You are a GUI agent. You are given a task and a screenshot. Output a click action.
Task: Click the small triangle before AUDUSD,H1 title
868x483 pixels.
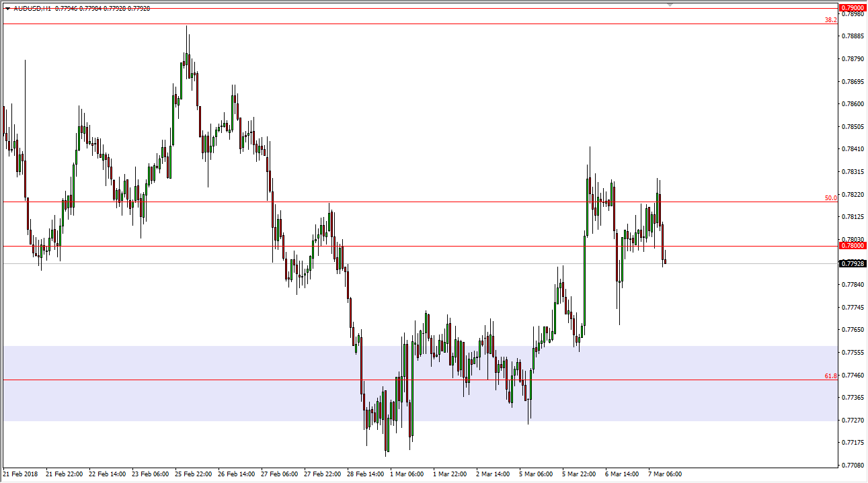[x=7, y=9]
